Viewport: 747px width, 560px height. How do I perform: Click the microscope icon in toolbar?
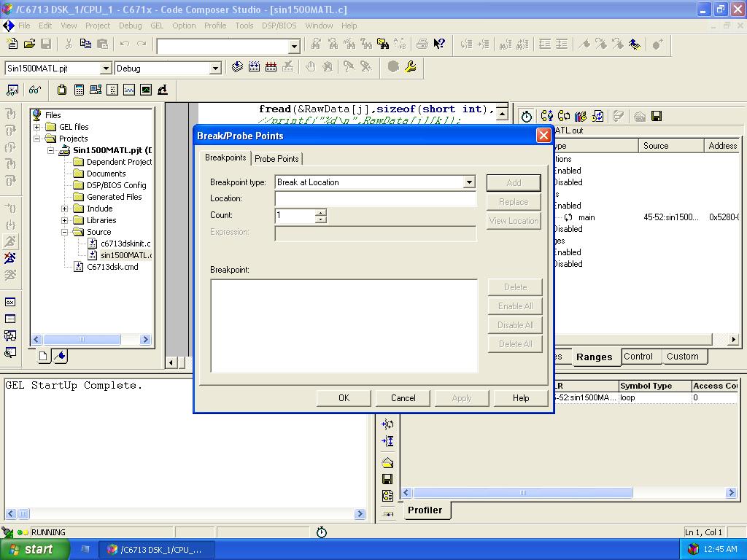coord(163,90)
